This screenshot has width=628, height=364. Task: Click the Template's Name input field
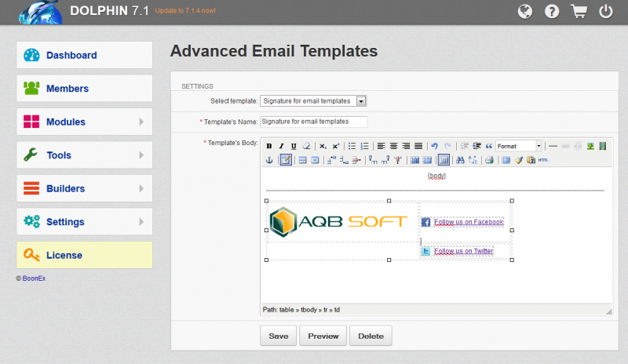pyautogui.click(x=313, y=122)
